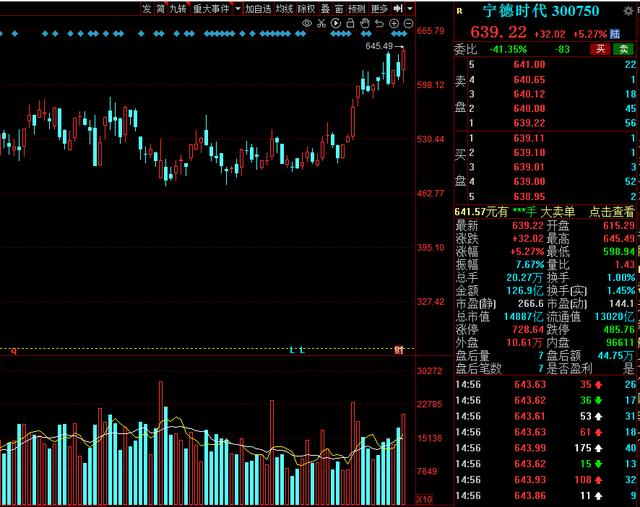Select the scissors cut tool
This screenshot has height=507, width=640.
tap(321, 24)
